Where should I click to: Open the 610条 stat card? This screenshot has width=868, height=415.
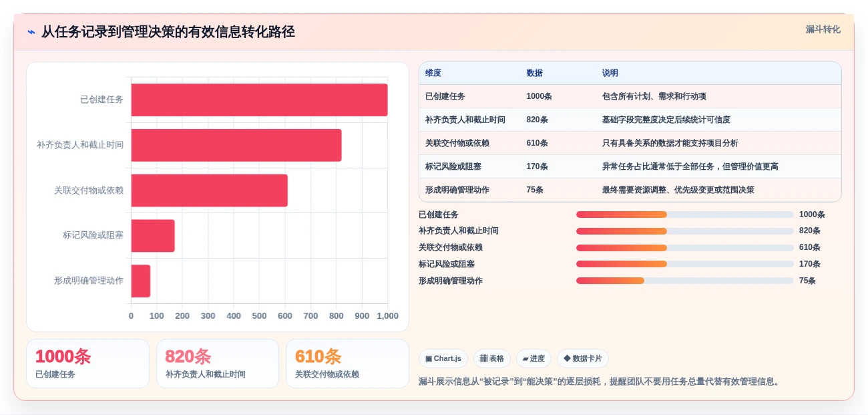coord(347,364)
